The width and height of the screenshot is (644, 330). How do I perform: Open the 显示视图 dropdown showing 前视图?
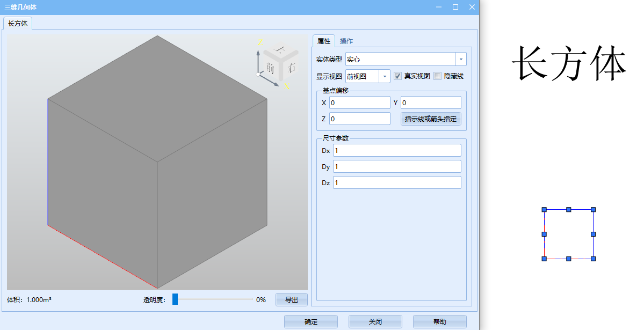385,76
